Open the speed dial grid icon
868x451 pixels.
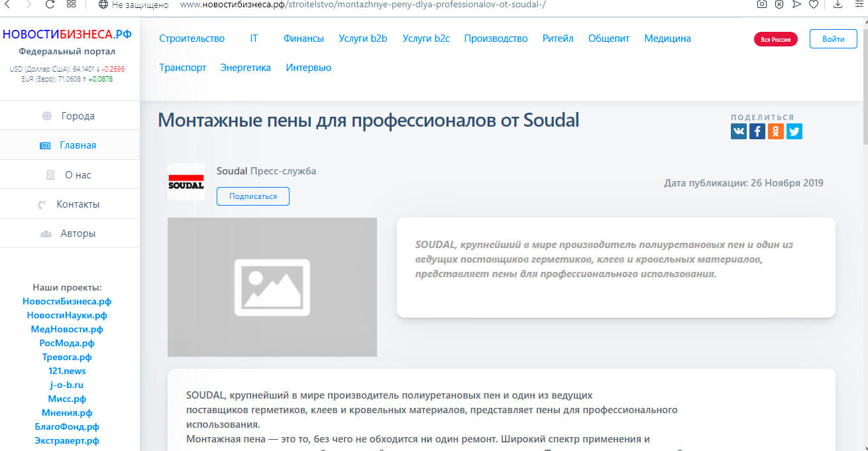tap(71, 4)
